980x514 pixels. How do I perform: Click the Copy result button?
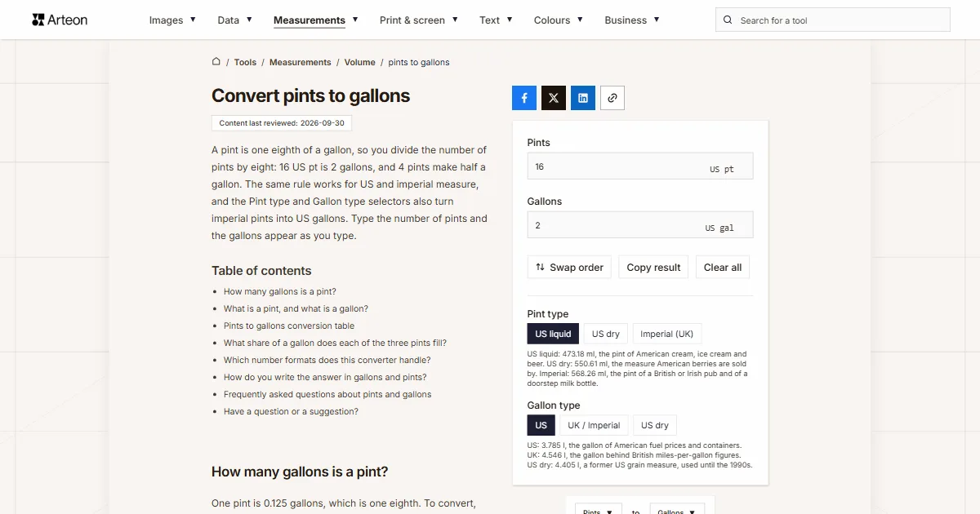click(x=653, y=268)
